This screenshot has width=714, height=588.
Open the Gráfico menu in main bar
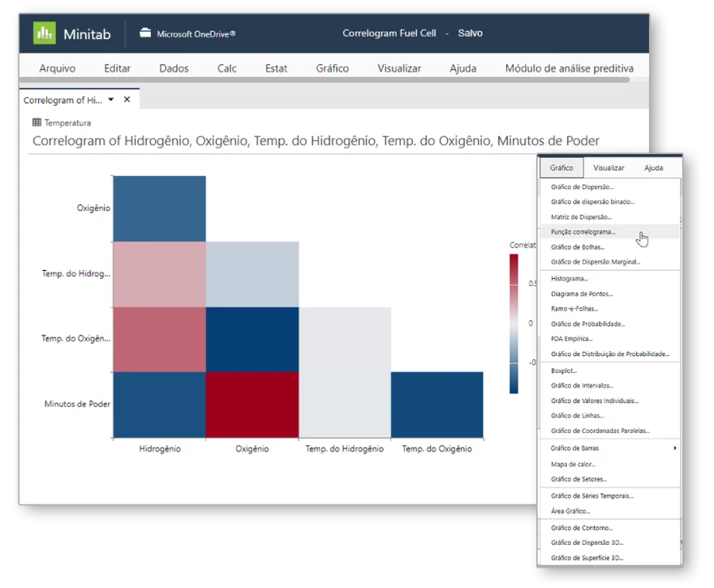(333, 68)
